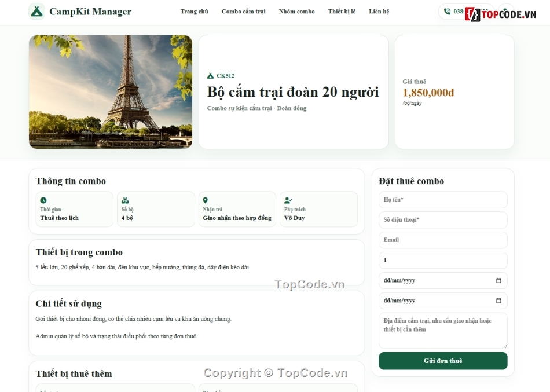Click the phone icon in the header
The height and width of the screenshot is (392, 550).
coord(447,11)
